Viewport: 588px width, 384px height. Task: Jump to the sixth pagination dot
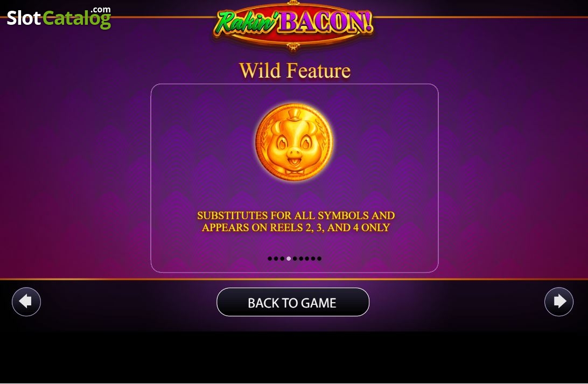click(301, 259)
